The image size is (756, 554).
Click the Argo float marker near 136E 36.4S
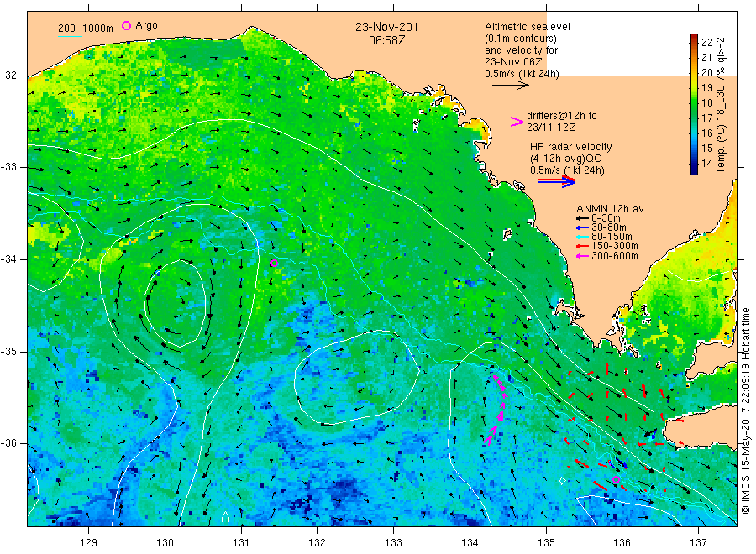coord(616,479)
